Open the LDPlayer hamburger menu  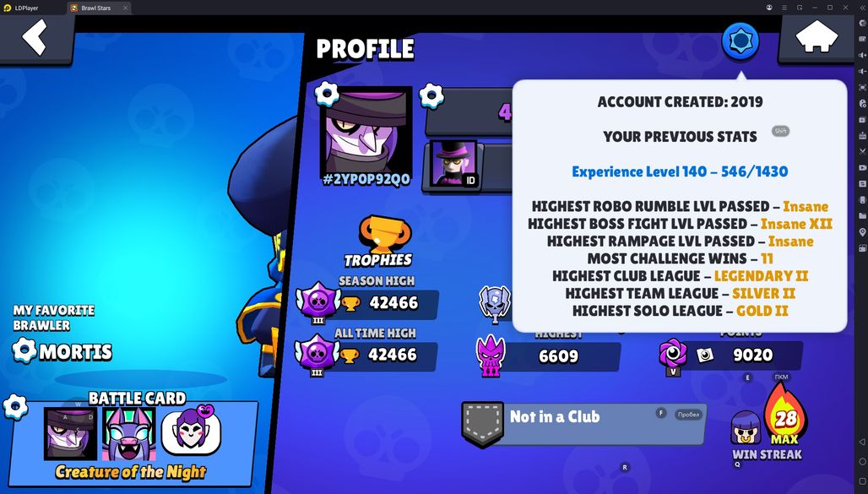coord(784,8)
